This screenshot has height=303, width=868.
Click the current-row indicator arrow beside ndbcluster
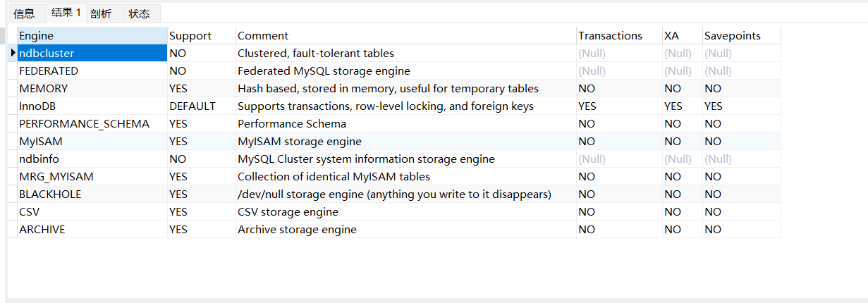coord(13,54)
